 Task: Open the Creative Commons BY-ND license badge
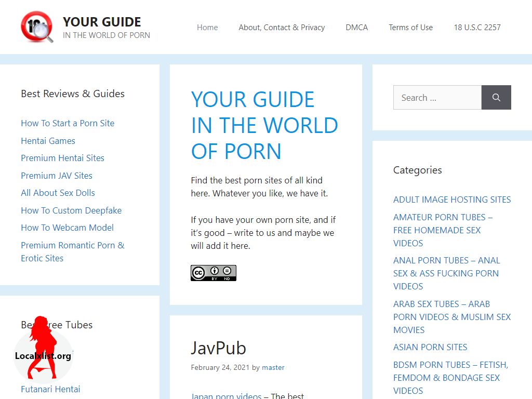coord(214,273)
